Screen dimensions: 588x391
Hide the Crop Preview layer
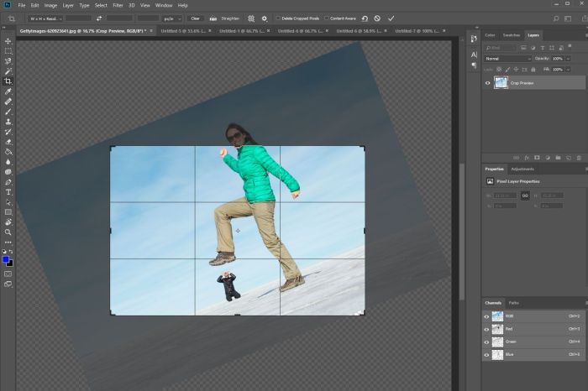click(x=487, y=83)
